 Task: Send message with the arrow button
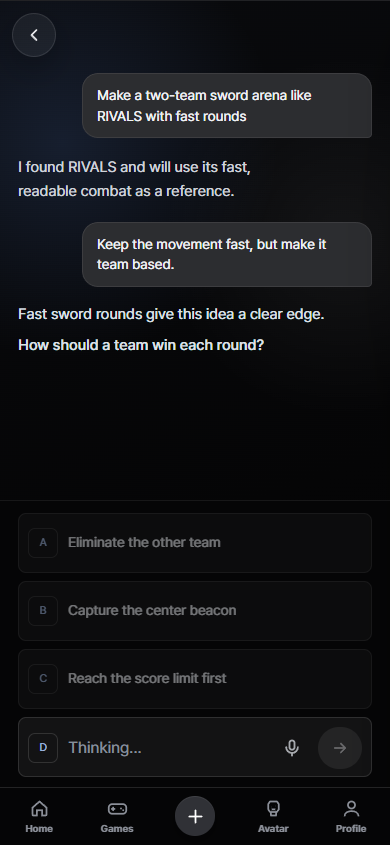pos(340,747)
